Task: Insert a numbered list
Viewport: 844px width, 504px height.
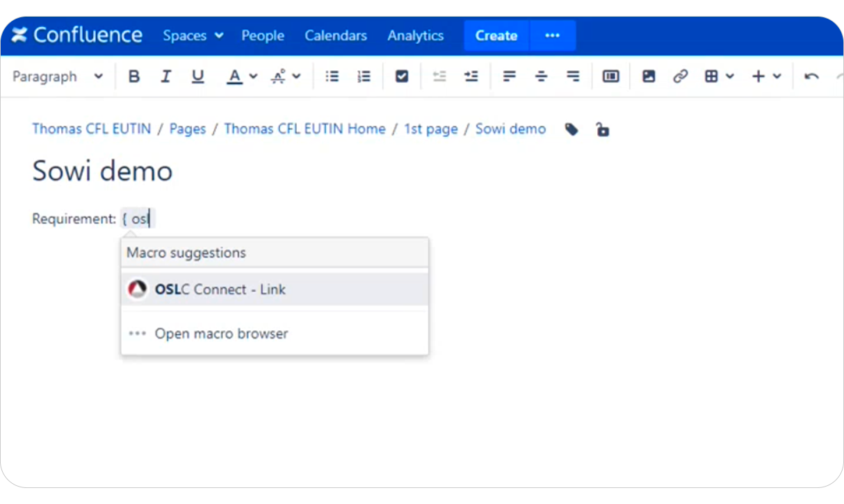Action: pyautogui.click(x=364, y=76)
